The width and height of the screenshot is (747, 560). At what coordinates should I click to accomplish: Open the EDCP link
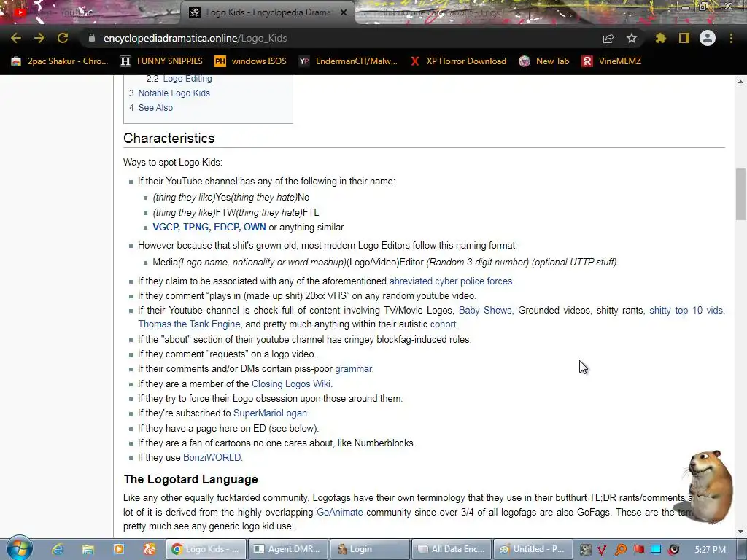[x=226, y=227]
